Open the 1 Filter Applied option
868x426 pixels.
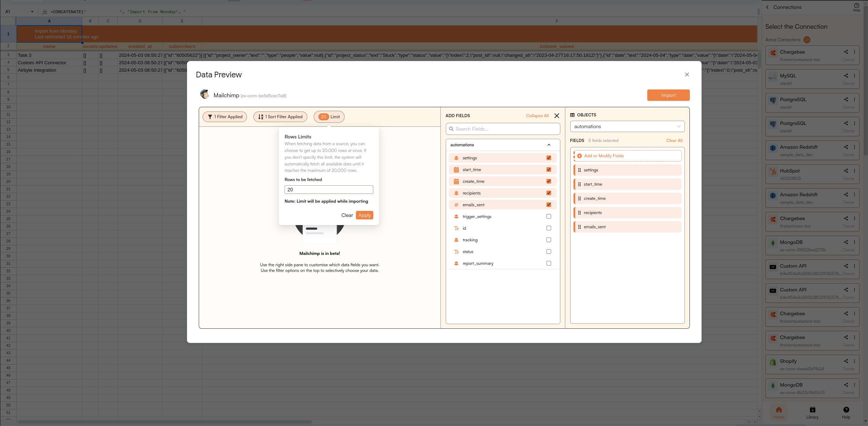(225, 117)
